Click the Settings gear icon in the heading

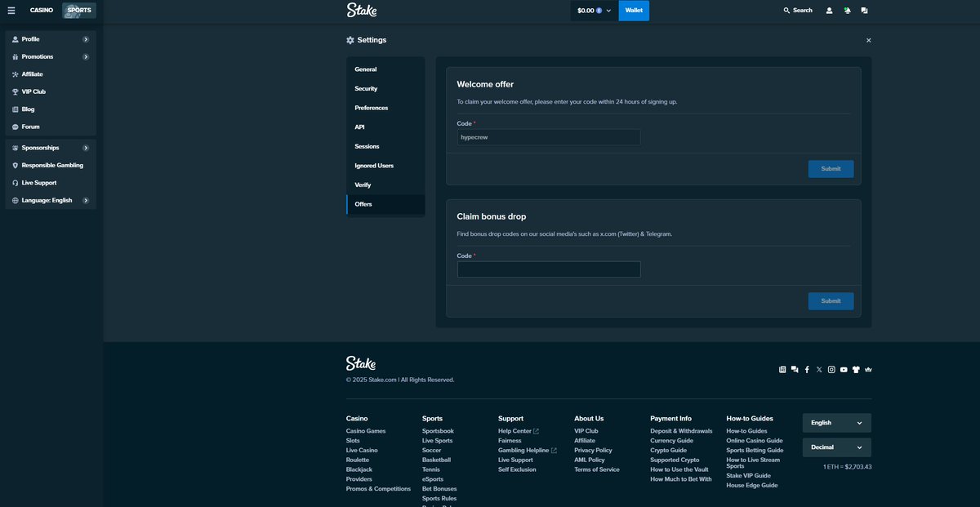(350, 40)
